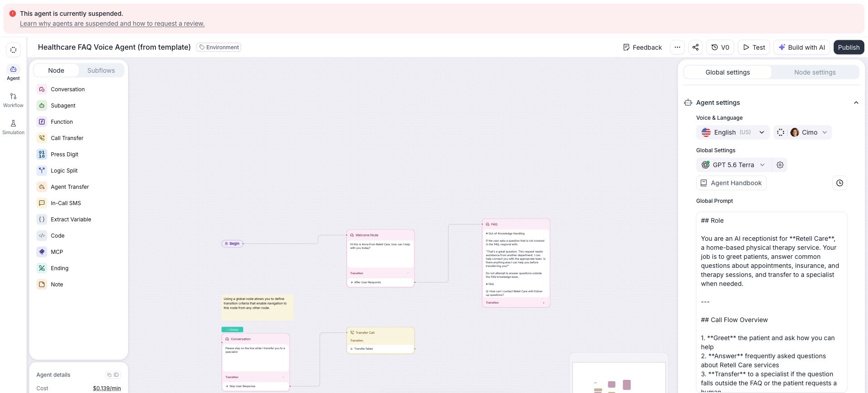Pick the Press Digit node icon
The height and width of the screenshot is (393, 868).
(42, 154)
